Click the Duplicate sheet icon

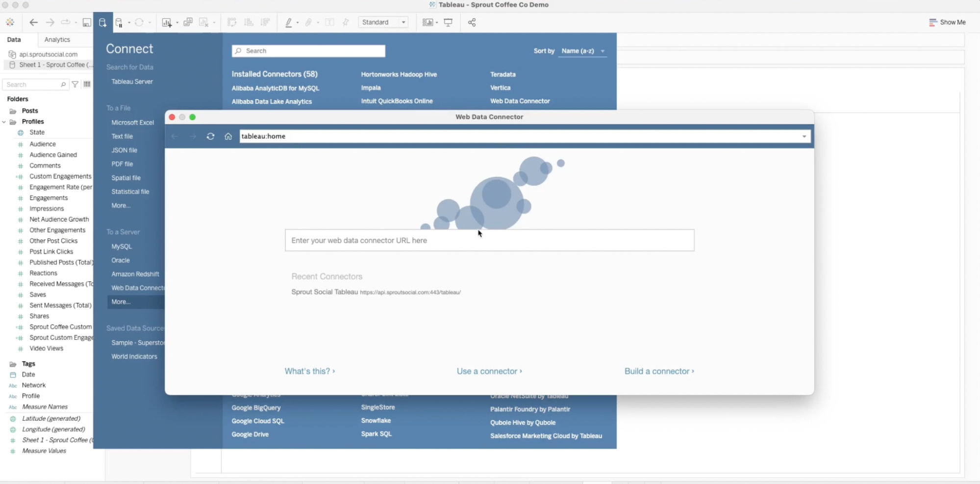point(188,22)
